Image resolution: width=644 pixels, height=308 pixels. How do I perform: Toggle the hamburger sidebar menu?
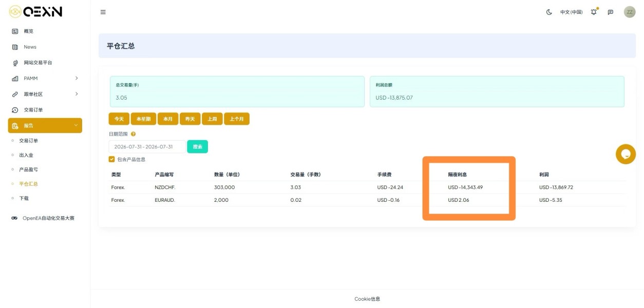[103, 12]
